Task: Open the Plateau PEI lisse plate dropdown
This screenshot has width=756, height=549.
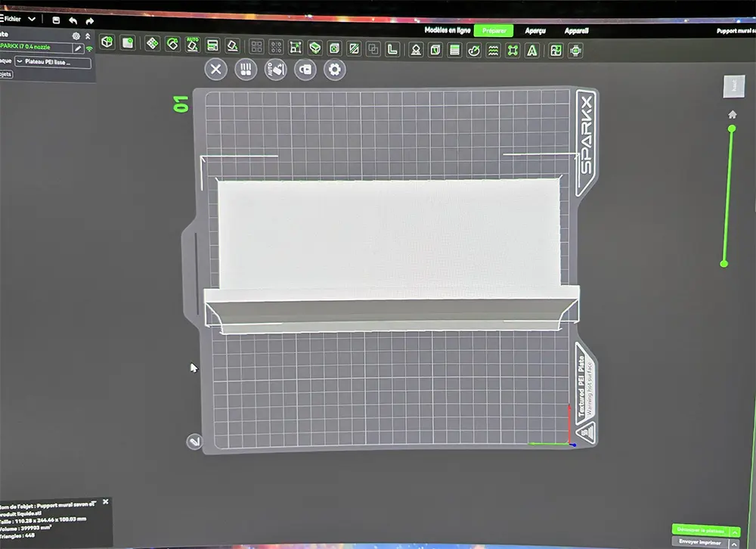Action: [x=53, y=62]
